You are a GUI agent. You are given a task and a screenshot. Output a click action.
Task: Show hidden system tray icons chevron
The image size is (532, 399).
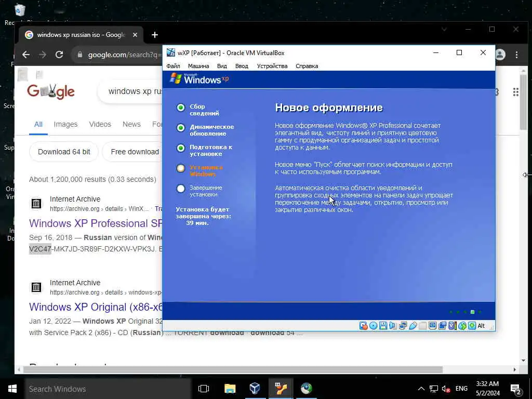click(x=421, y=389)
